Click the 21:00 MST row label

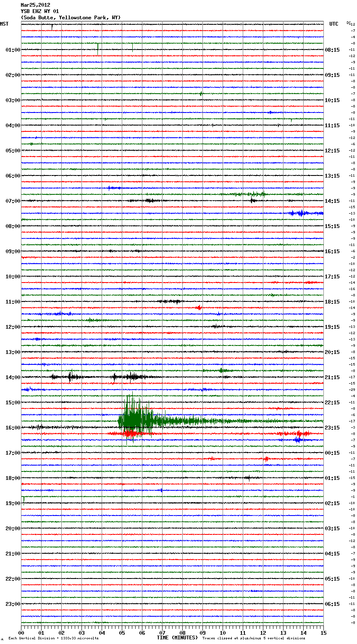pos(13,554)
